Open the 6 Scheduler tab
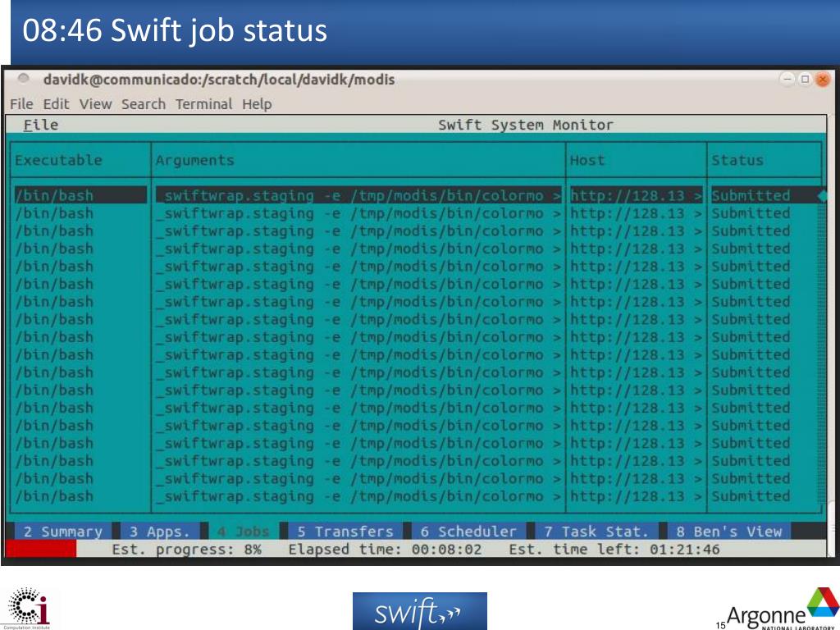840x630 pixels. click(x=468, y=532)
